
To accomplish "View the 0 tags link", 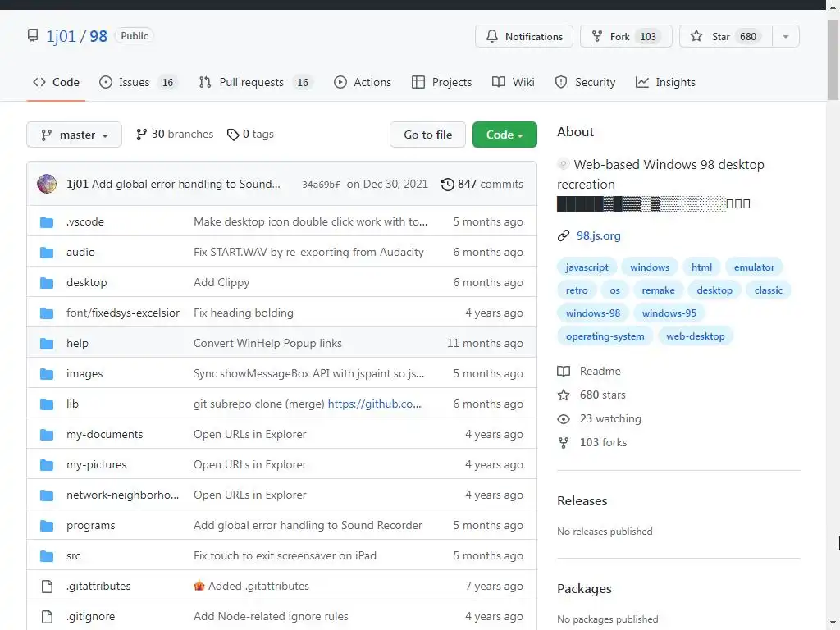I will point(250,135).
